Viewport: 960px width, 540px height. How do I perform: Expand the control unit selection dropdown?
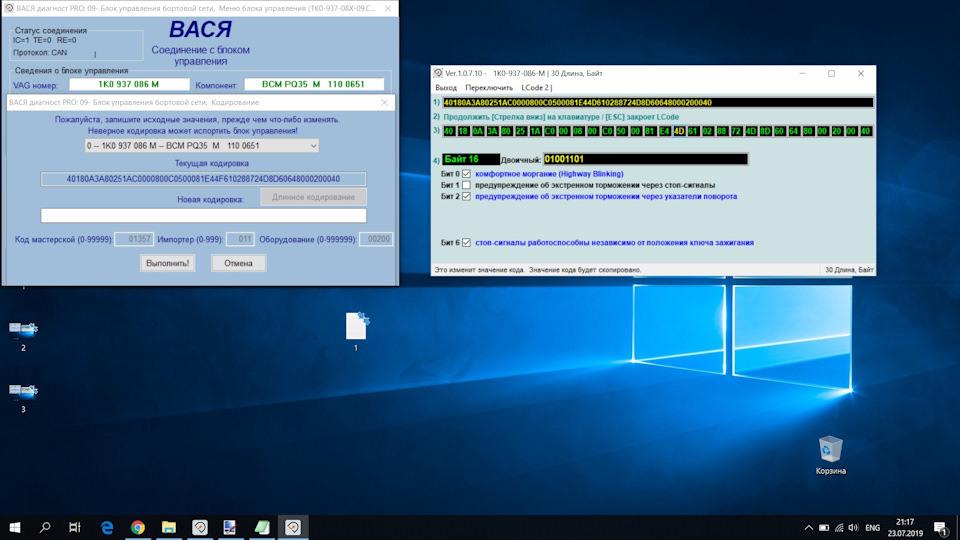point(313,146)
